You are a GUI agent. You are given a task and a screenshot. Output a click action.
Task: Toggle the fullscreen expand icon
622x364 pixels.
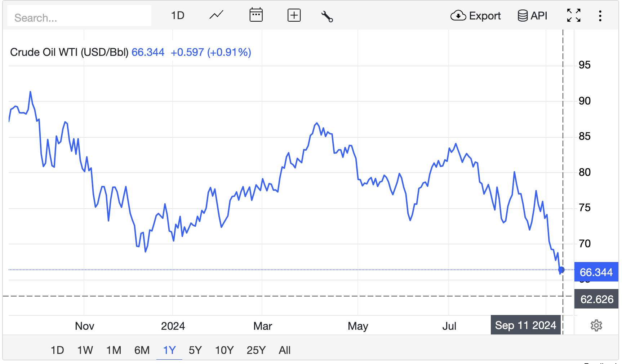point(574,15)
